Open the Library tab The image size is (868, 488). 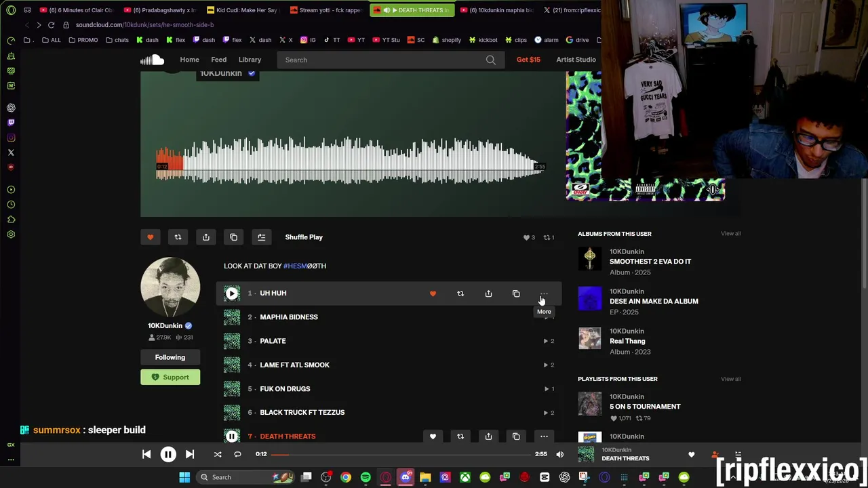click(250, 60)
